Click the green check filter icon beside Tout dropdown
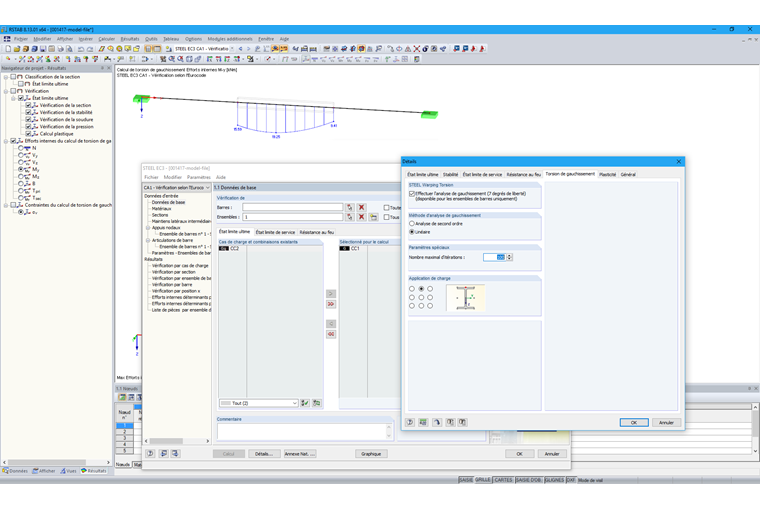This screenshot has height=509, width=760. 305,403
